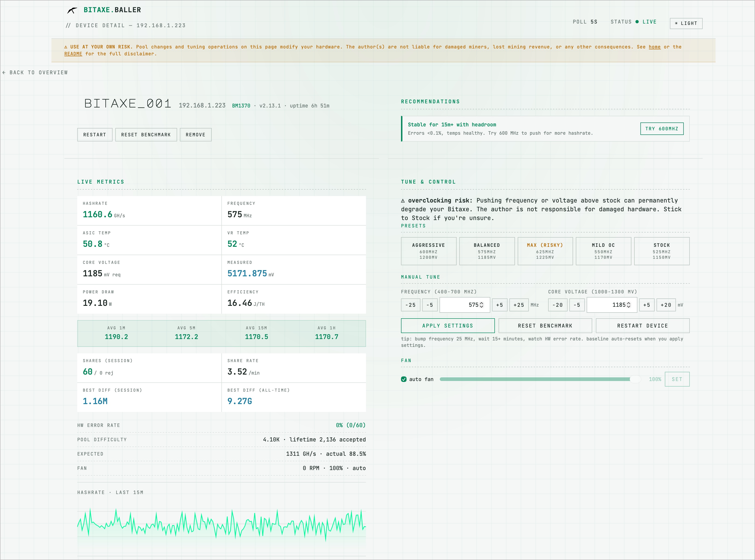The height and width of the screenshot is (560, 755).
Task: Click the share rate 3.52 /min
Action: (x=243, y=372)
